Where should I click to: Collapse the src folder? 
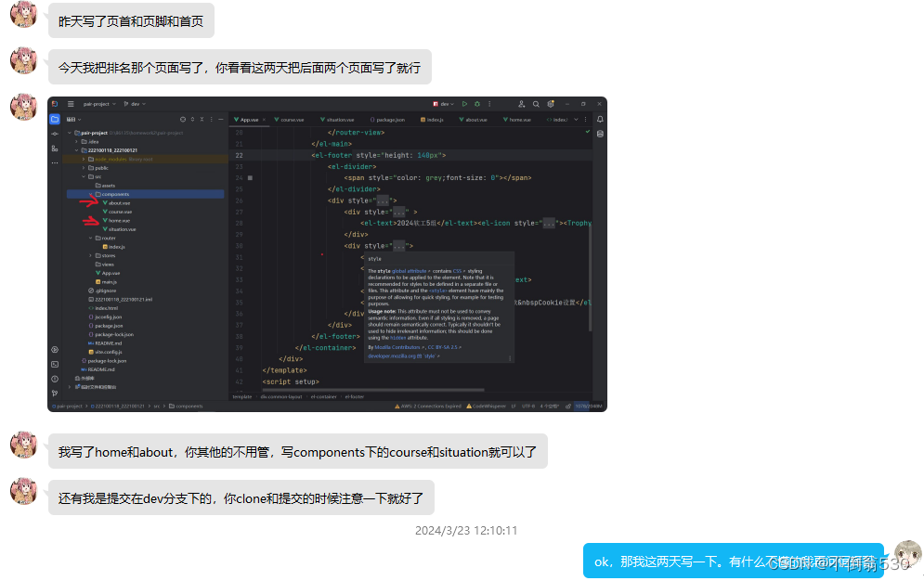[84, 176]
